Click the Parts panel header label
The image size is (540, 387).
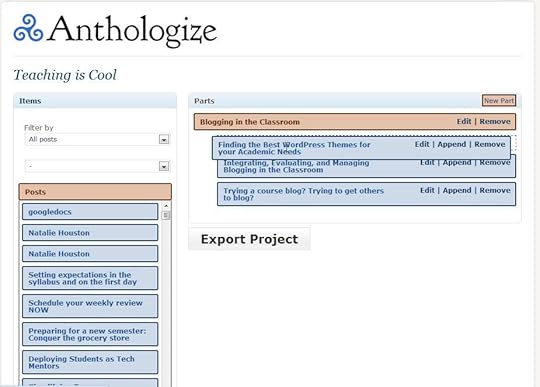pos(204,101)
